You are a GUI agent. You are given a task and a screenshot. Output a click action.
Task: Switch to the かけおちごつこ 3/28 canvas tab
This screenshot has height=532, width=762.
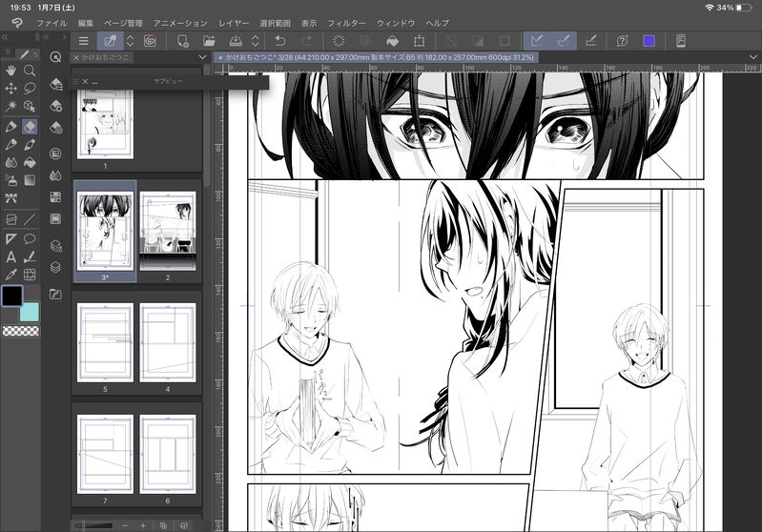pyautogui.click(x=376, y=57)
